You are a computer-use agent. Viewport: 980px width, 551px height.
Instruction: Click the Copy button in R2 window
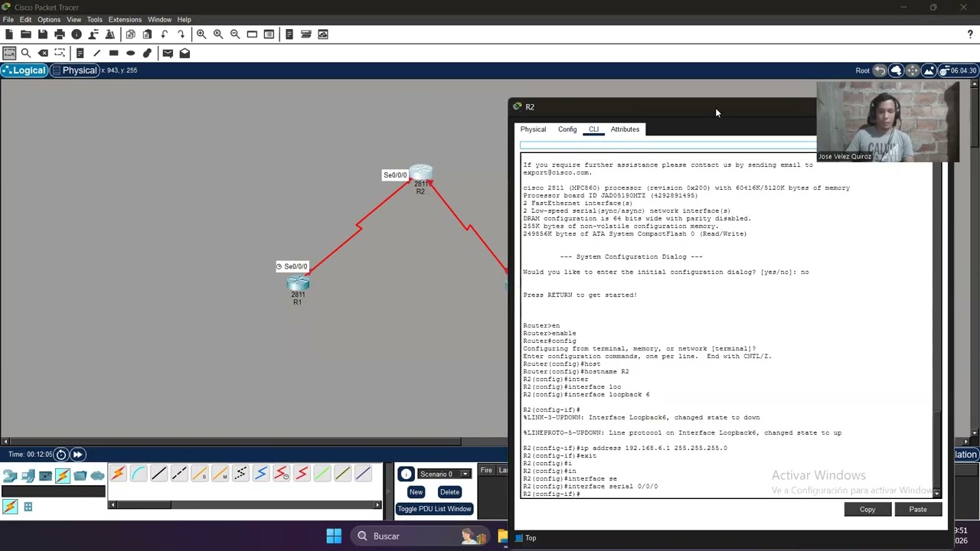[867, 509]
